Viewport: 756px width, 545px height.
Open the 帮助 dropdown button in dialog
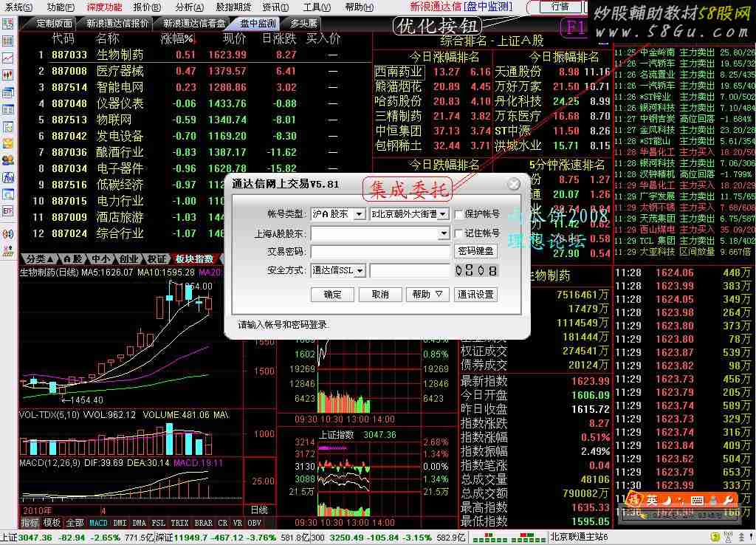coord(427,294)
